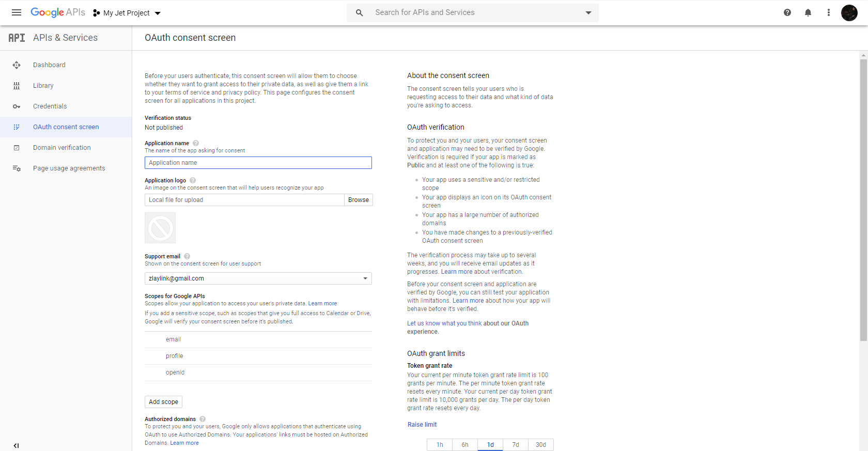Click help icon next to Application name
This screenshot has width=868, height=451.
[196, 143]
